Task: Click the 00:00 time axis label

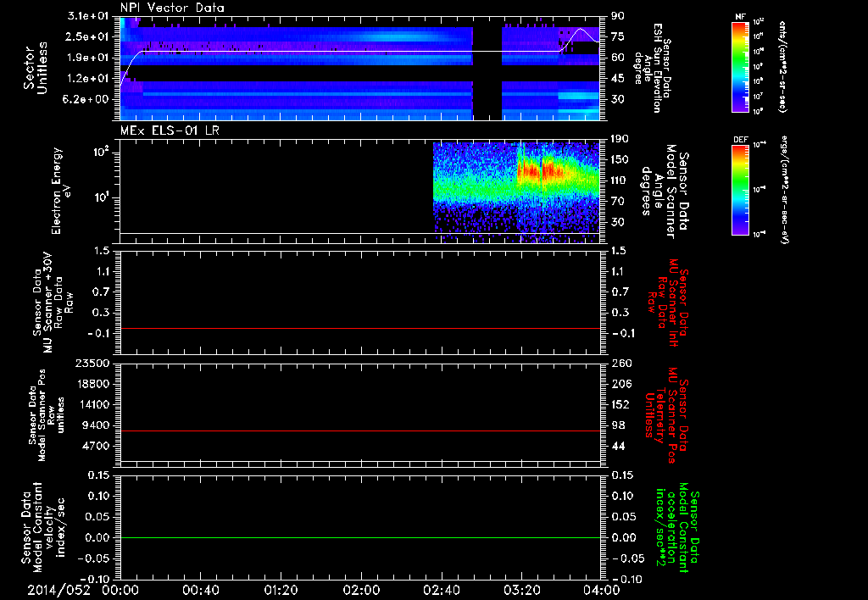Action: [x=120, y=590]
